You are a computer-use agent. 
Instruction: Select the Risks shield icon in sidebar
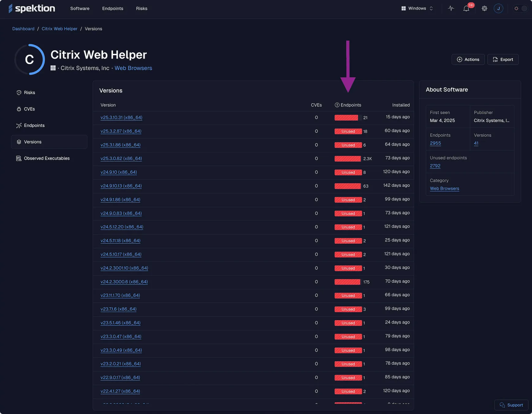pos(19,92)
